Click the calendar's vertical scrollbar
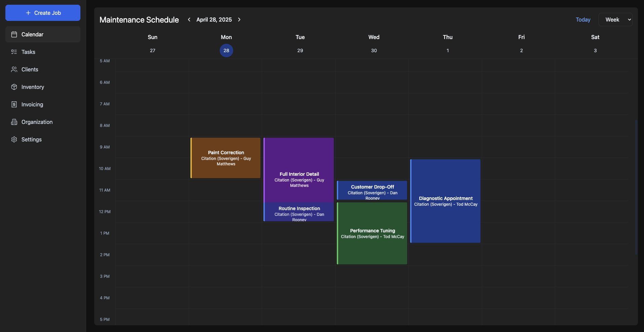This screenshot has width=644, height=332. click(x=636, y=187)
